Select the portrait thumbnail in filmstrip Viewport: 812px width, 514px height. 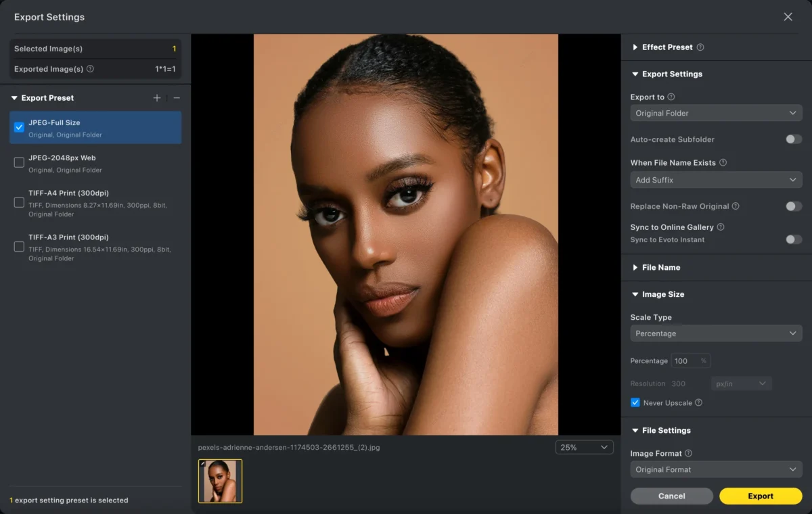click(x=220, y=481)
